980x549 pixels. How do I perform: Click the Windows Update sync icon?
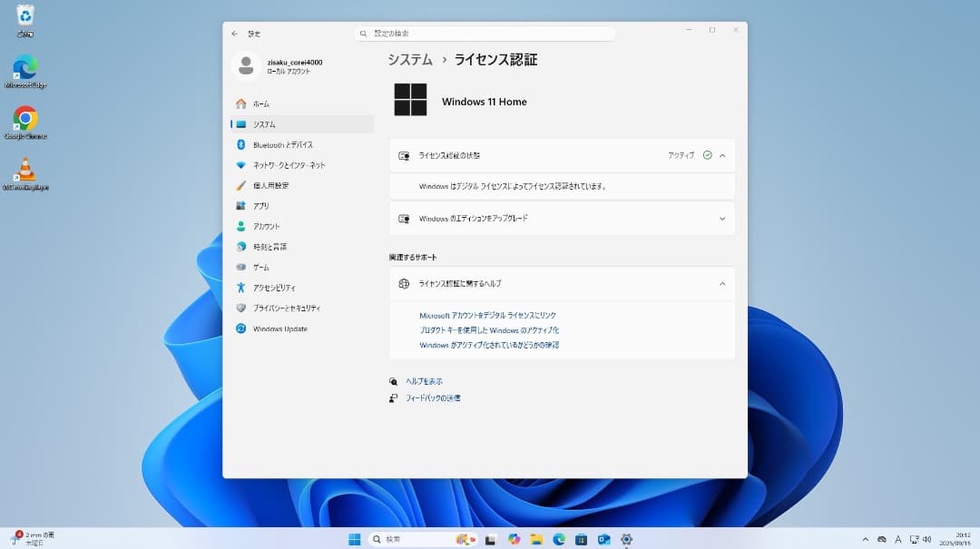tap(240, 328)
